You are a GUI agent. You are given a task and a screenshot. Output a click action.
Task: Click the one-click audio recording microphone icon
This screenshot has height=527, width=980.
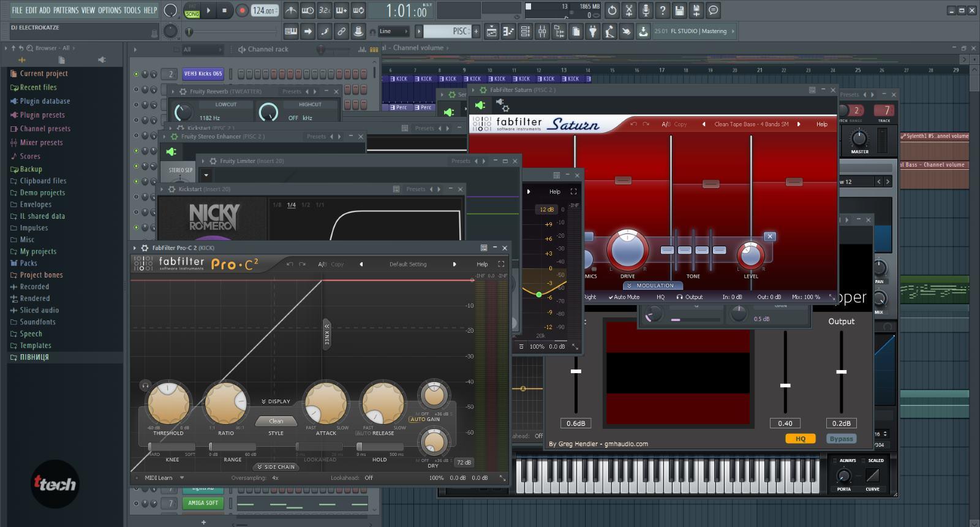pyautogui.click(x=646, y=10)
